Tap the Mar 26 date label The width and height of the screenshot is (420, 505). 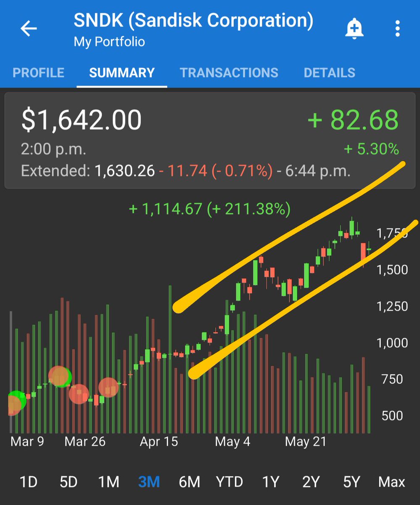[x=85, y=442]
